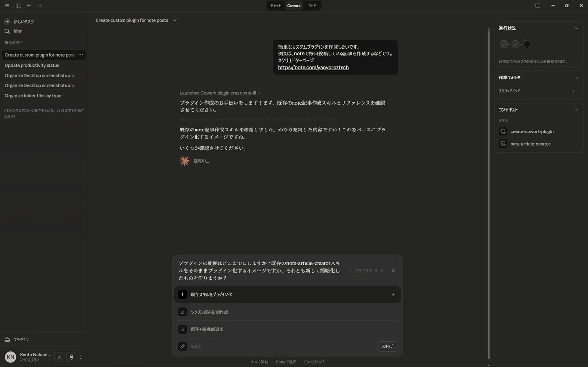This screenshot has height=367, width=588.
Task: Click the download icon beside user name
Action: [59, 357]
